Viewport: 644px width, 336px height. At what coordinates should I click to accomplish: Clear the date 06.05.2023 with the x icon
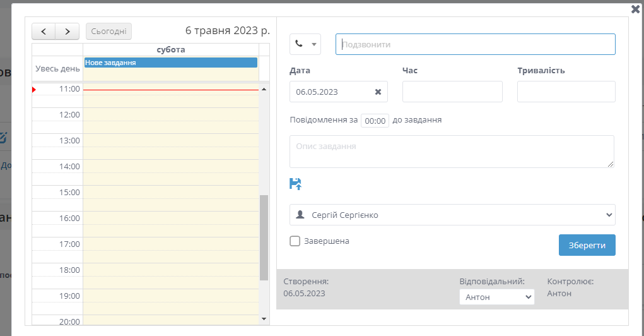coord(378,92)
